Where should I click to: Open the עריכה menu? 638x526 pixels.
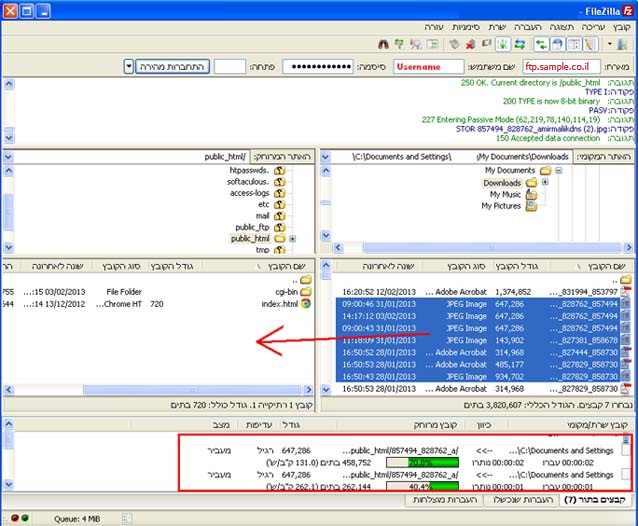coord(593,27)
